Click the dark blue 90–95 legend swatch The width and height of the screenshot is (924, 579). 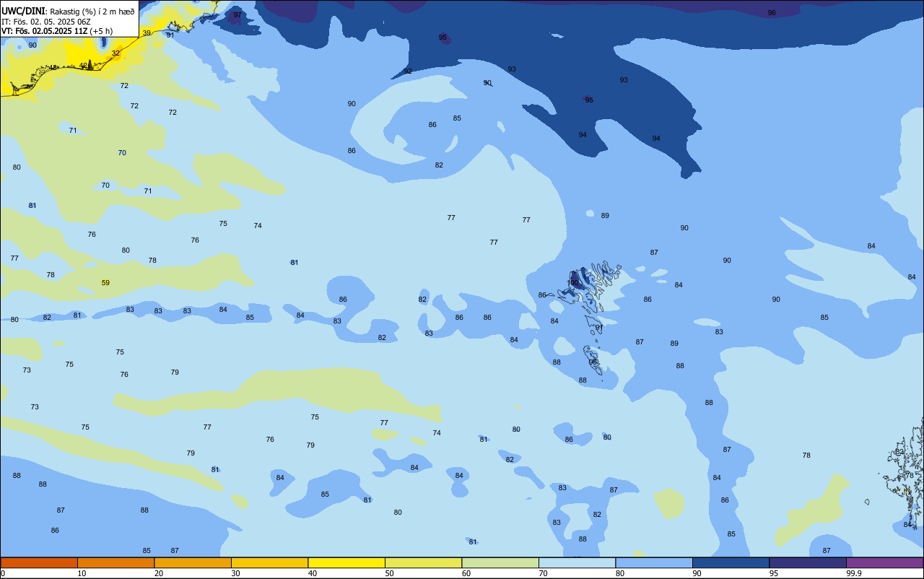[731, 562]
